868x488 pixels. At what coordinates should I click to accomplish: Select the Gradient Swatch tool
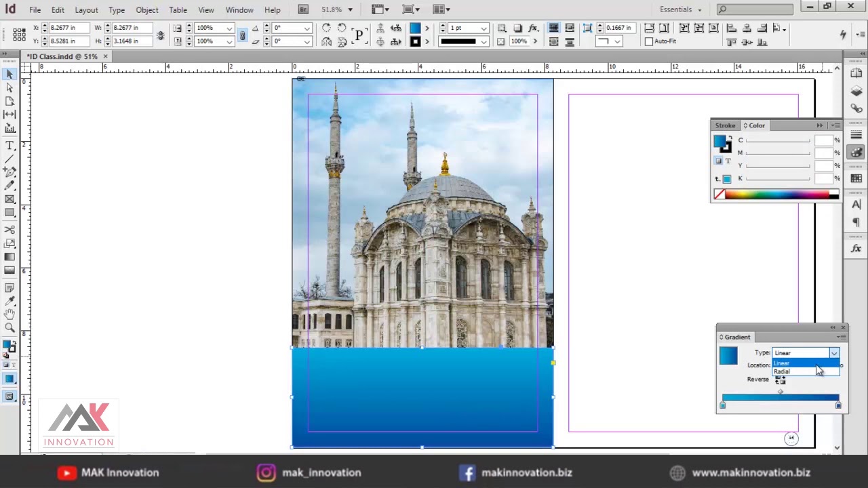click(9, 257)
